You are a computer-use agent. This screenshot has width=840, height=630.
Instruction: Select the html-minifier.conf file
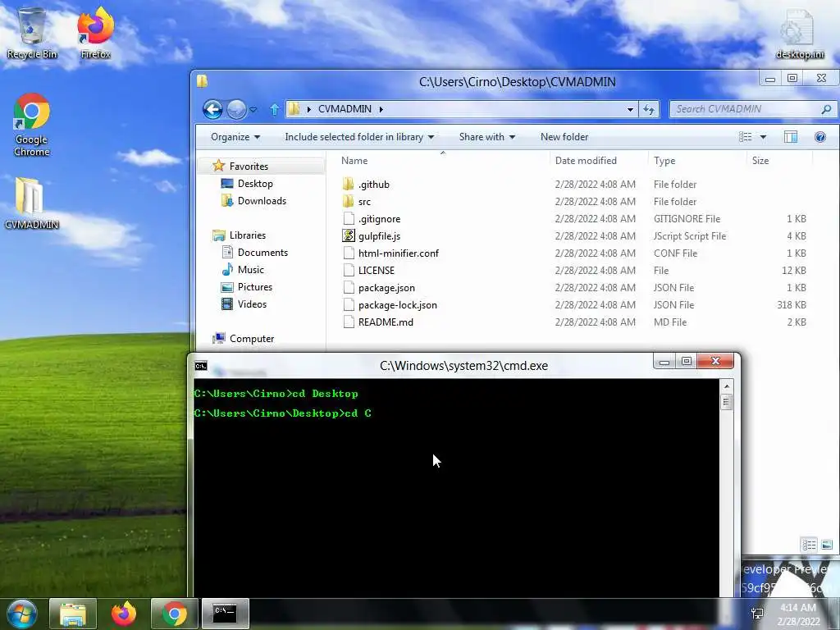[399, 253]
